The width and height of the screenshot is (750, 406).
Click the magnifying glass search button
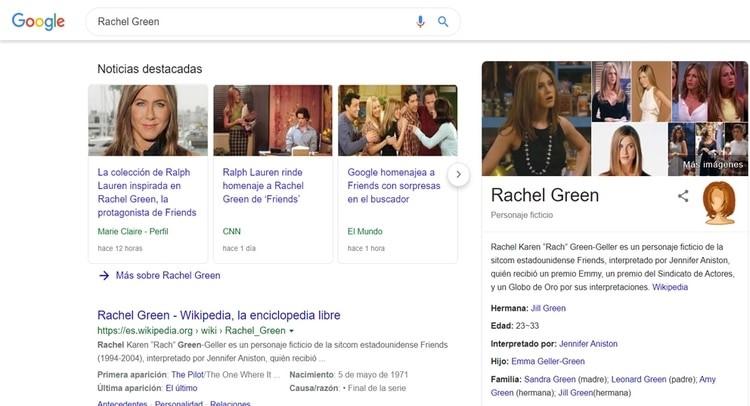point(443,22)
